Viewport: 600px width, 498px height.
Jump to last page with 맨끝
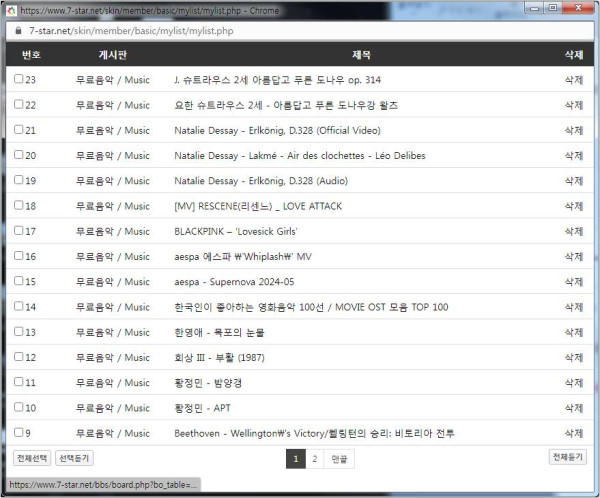(x=340, y=459)
